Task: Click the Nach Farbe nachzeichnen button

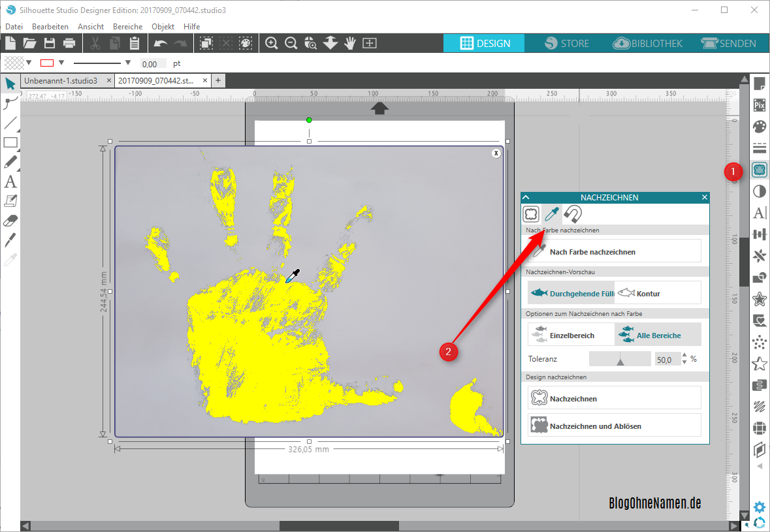Action: pos(614,251)
